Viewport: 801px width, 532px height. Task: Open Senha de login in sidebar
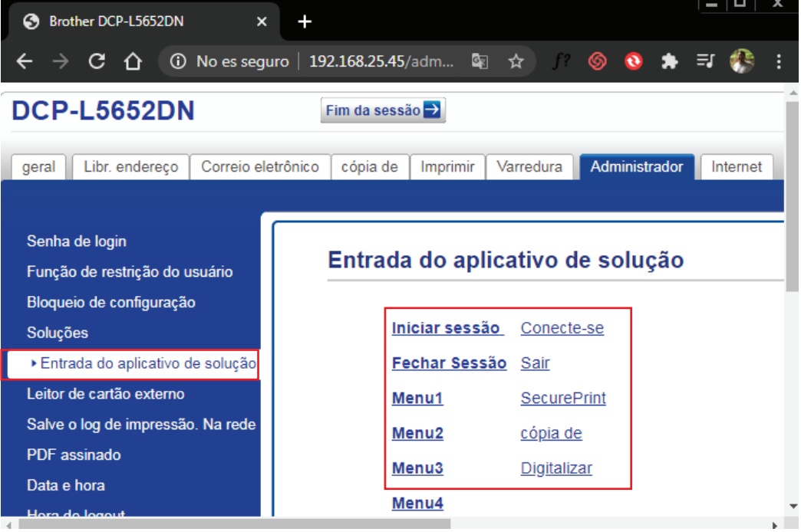tap(77, 241)
